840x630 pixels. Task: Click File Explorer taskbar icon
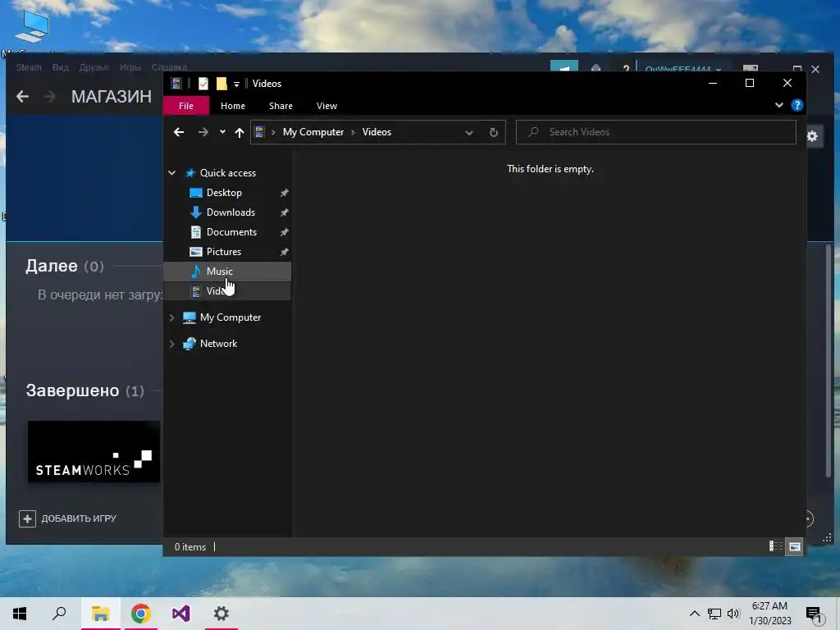click(x=100, y=614)
